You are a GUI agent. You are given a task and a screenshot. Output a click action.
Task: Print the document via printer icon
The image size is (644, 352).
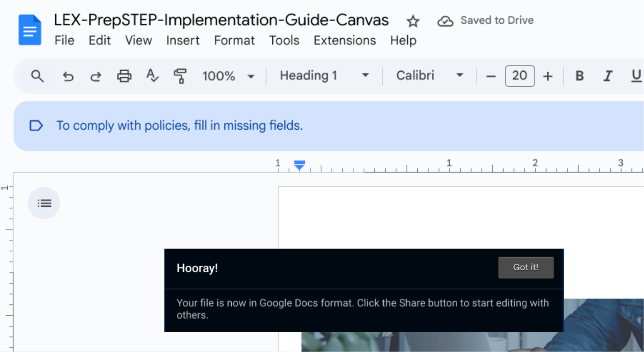(x=124, y=76)
